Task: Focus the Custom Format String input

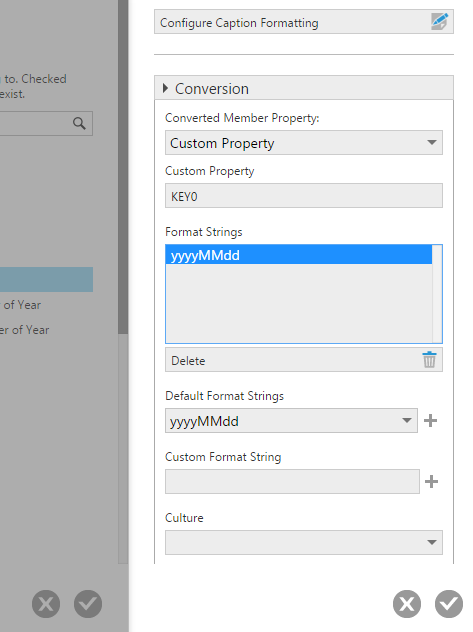Action: coord(292,481)
